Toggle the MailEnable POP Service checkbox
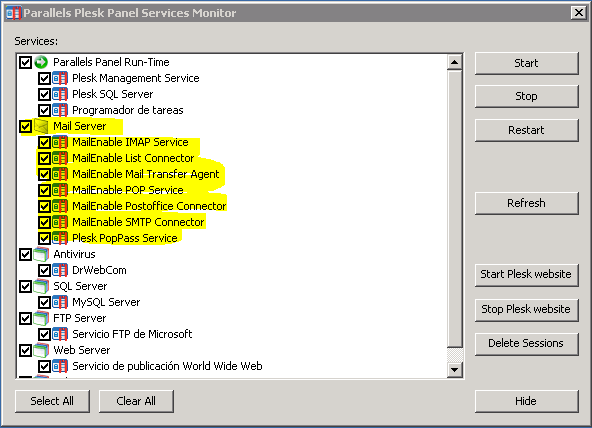This screenshot has height=428, width=592. (44, 190)
